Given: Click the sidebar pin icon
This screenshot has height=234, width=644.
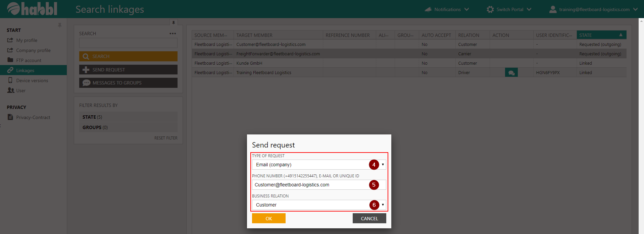Looking at the screenshot, I should coord(59,25).
